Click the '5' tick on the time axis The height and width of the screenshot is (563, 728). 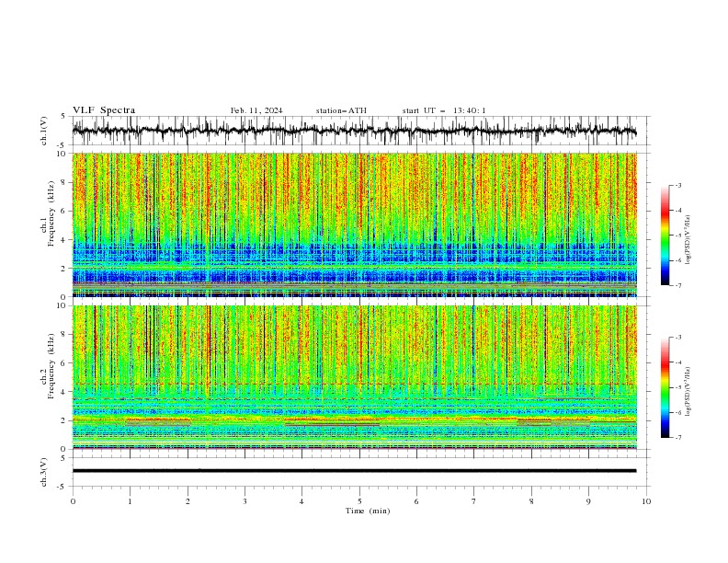(359, 501)
